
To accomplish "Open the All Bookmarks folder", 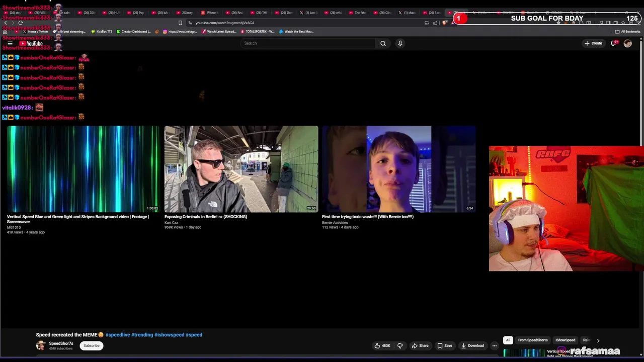I will pyautogui.click(x=627, y=31).
